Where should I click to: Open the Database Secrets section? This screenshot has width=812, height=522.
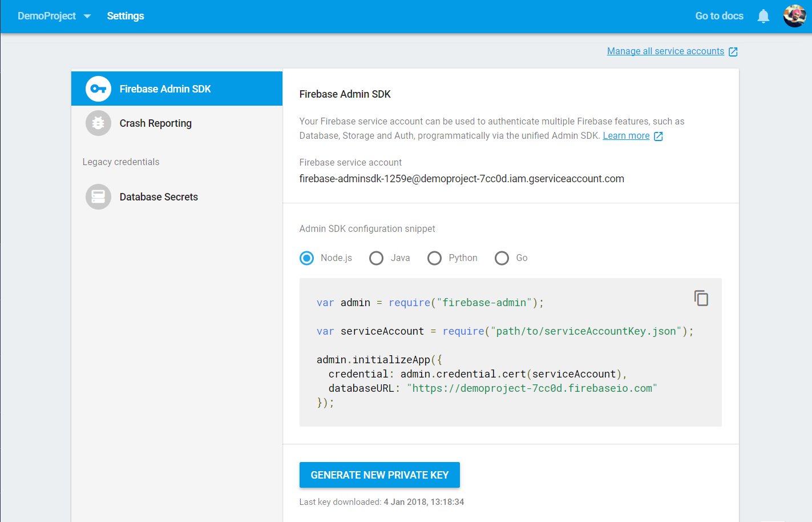click(x=177, y=196)
